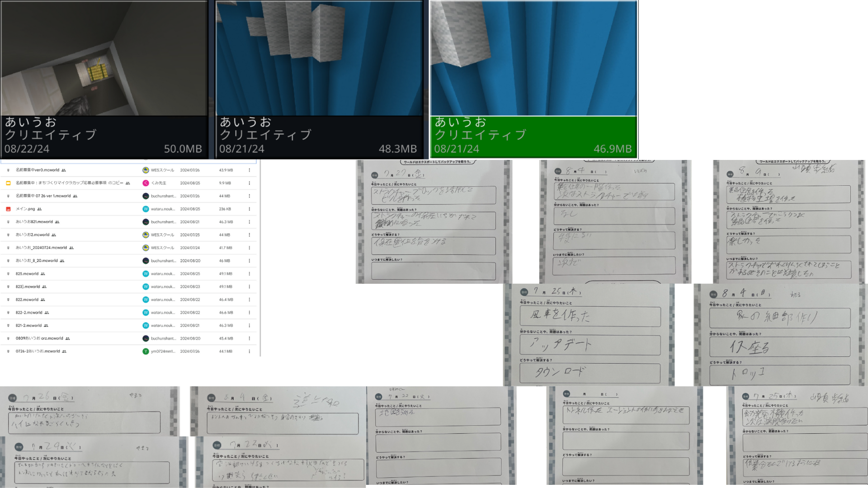This screenshot has height=488, width=868.
Task: Click the more-options dots for 名前募集中 07 26 ver 1.mcworld
Action: 249,196
